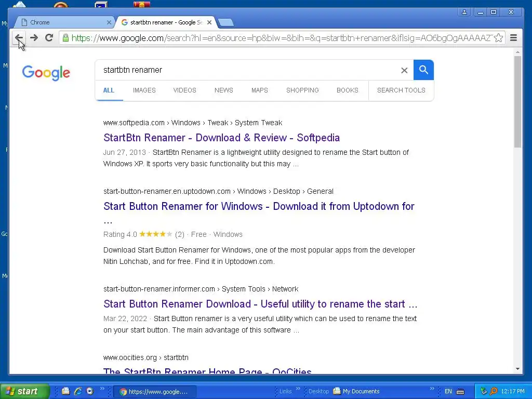Click the EN language indicator

click(448, 391)
